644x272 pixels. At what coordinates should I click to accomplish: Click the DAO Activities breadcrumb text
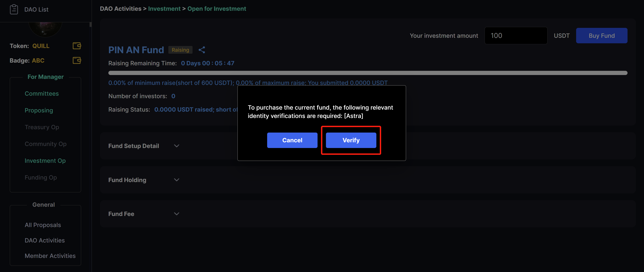pyautogui.click(x=121, y=9)
